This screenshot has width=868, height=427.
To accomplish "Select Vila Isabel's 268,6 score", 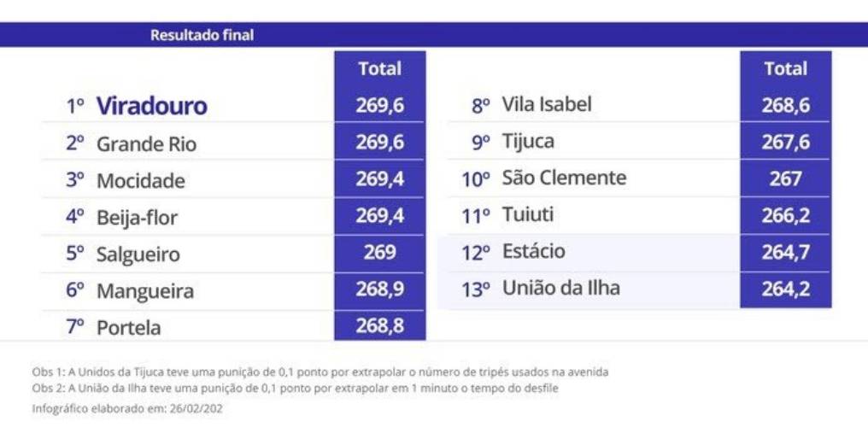I will 785,106.
